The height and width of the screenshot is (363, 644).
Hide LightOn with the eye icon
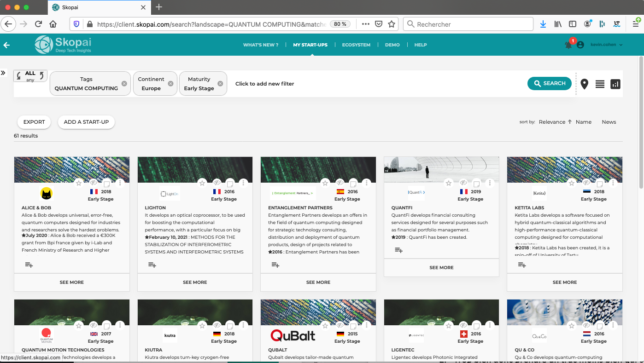tap(217, 183)
